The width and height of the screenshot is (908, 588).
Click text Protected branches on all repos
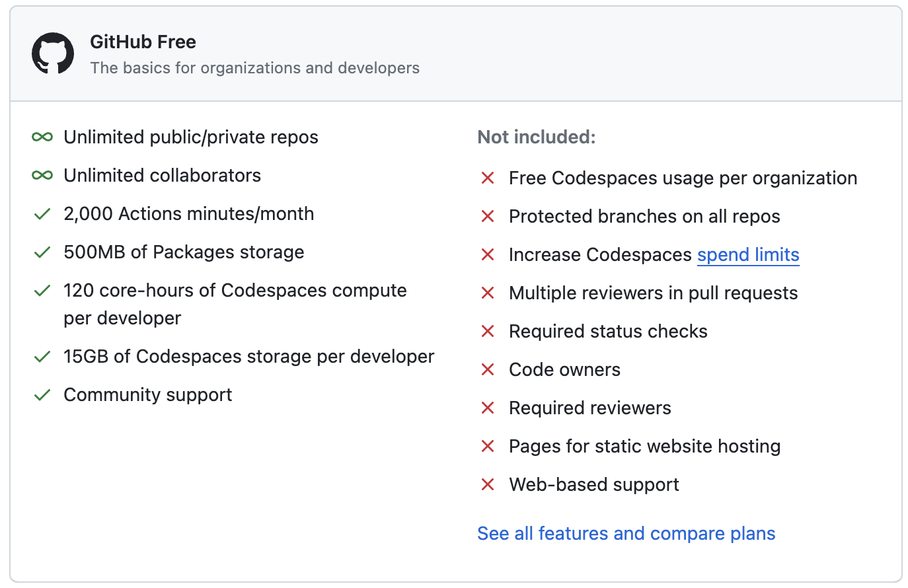point(644,216)
